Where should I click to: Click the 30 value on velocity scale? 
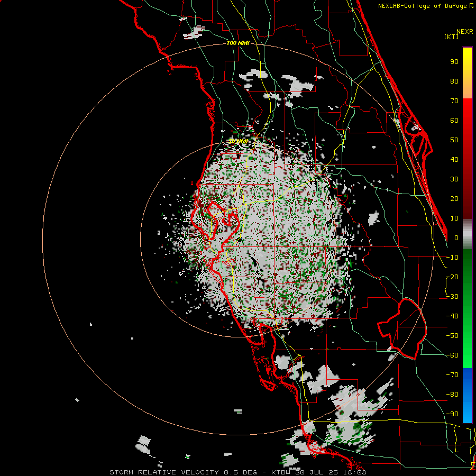pyautogui.click(x=454, y=179)
